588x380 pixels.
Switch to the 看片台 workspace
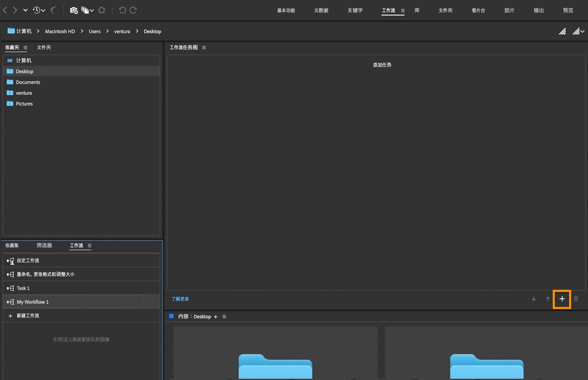click(478, 11)
